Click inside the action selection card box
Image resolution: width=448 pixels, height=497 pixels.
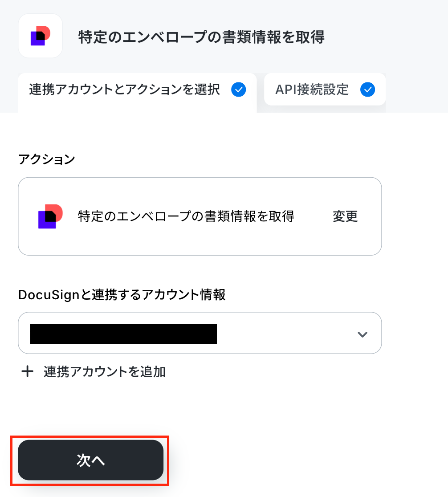(x=200, y=216)
